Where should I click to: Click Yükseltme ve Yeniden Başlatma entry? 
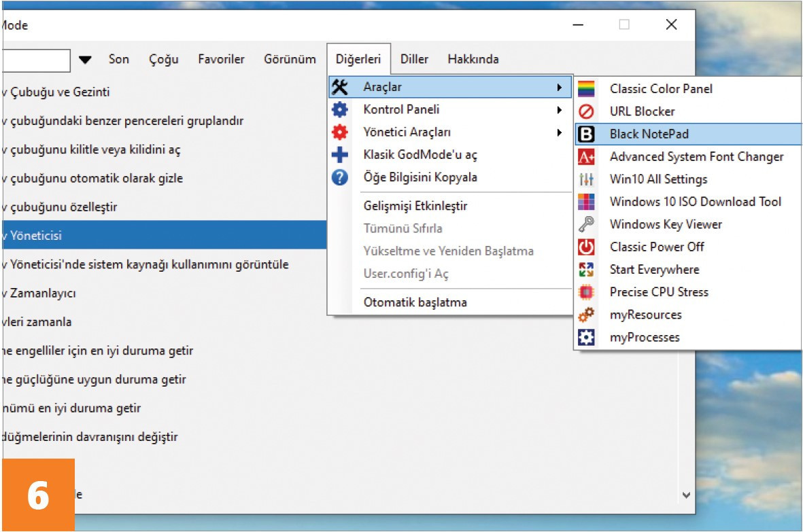pos(450,251)
